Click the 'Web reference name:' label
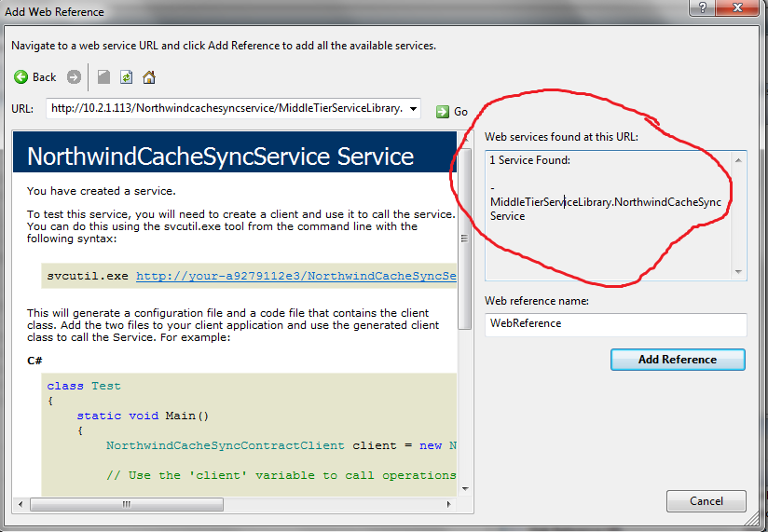Image resolution: width=768 pixels, height=532 pixels. point(537,301)
